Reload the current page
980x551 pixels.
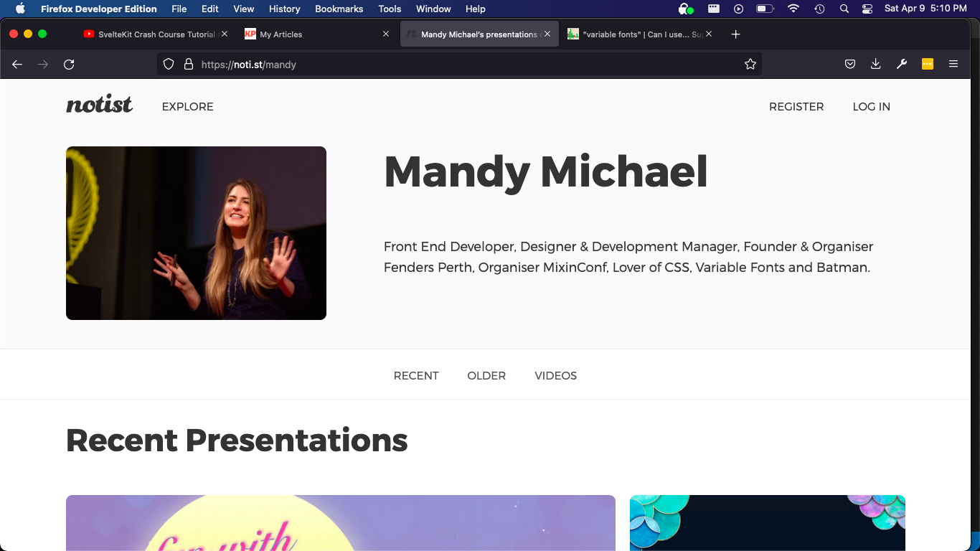pyautogui.click(x=69, y=65)
